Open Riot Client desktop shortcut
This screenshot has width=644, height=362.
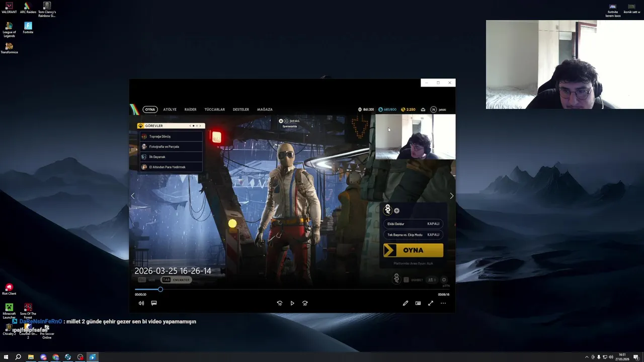[x=9, y=290]
